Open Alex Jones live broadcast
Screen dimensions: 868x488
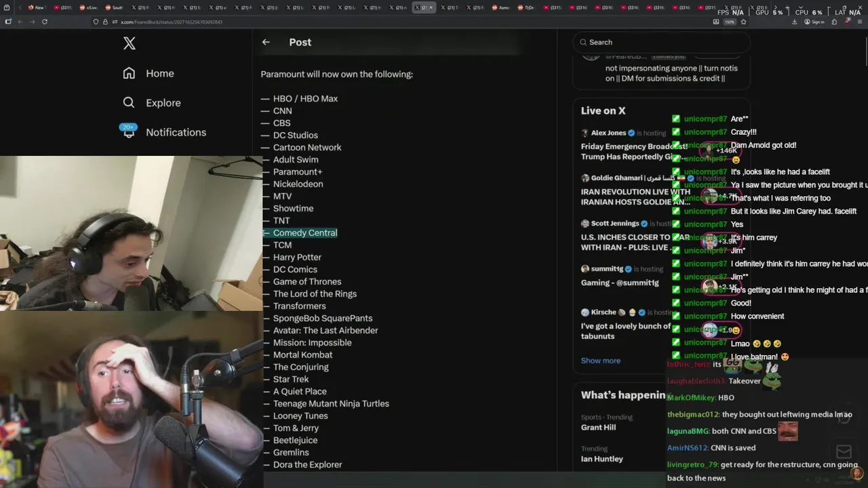[x=634, y=145]
